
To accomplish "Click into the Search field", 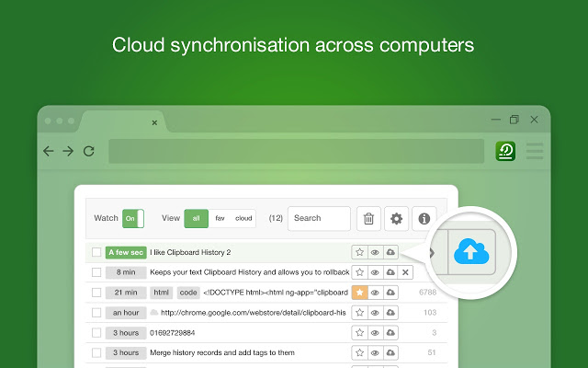I will (x=319, y=218).
